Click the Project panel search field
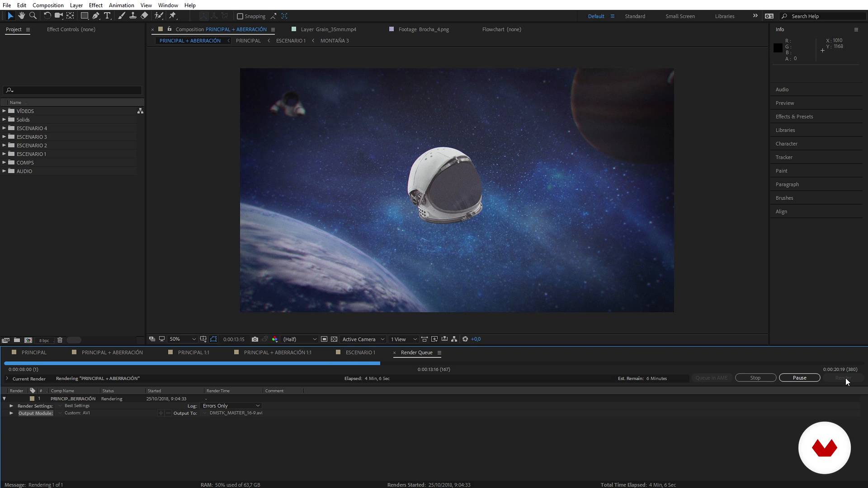The image size is (868, 488). (72, 90)
